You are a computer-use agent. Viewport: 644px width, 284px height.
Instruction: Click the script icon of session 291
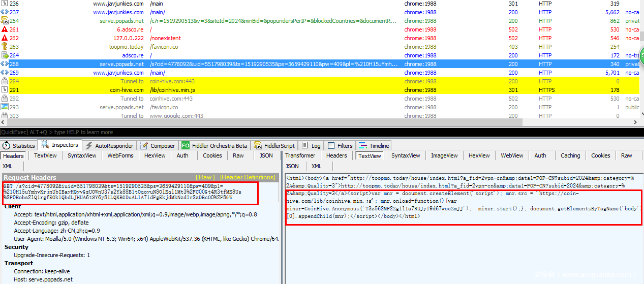[x=5, y=90]
